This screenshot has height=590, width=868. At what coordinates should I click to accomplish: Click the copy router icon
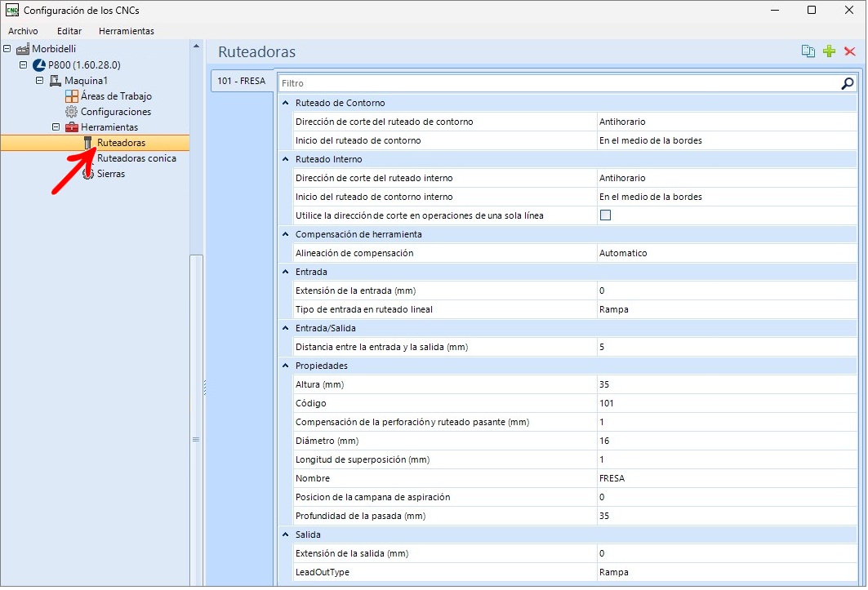[x=808, y=51]
